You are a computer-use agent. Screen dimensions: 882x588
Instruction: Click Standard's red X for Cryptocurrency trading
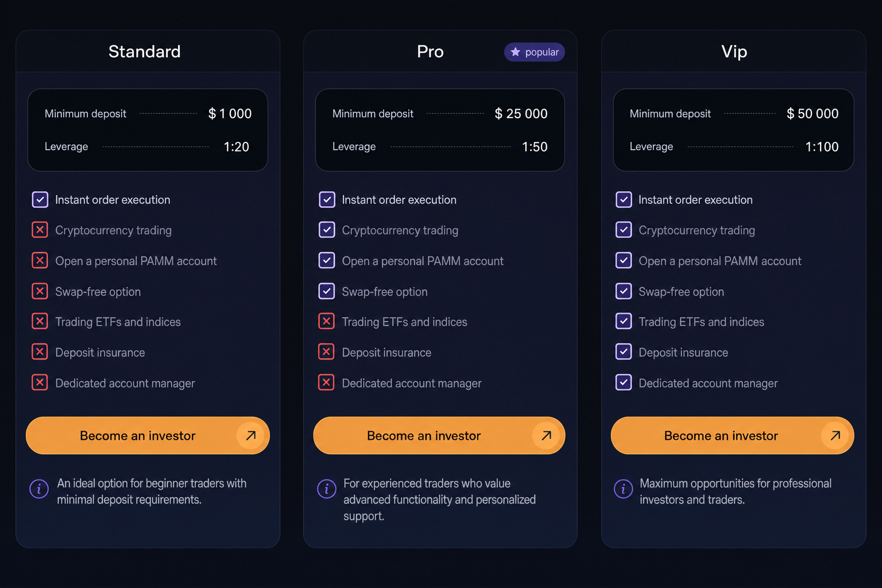(40, 230)
